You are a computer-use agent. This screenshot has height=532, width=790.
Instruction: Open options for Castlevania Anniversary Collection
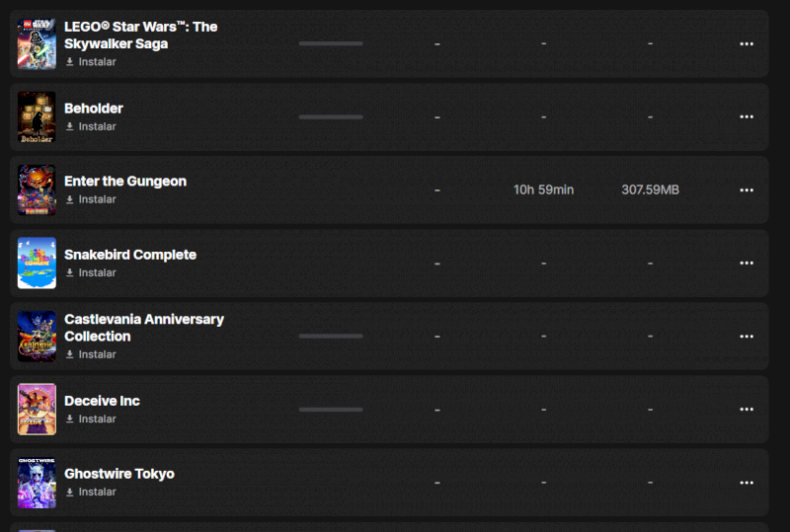tap(747, 337)
